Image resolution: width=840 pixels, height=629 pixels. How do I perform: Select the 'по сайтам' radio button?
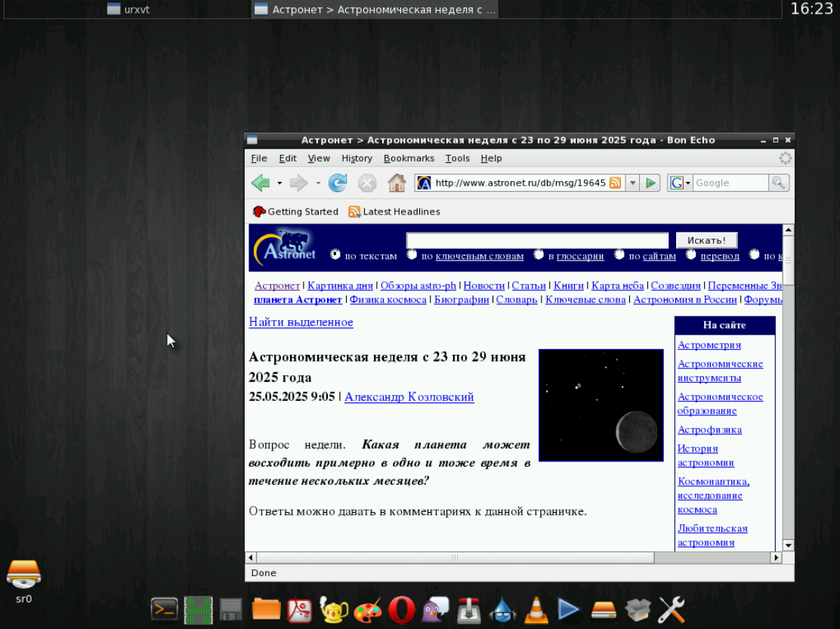(x=619, y=254)
